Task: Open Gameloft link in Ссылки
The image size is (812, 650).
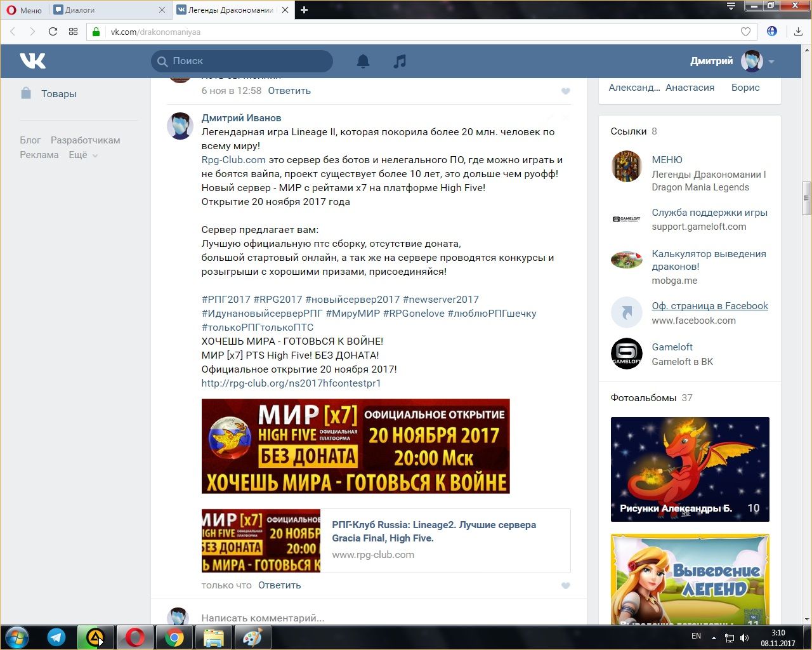Action: pos(672,347)
